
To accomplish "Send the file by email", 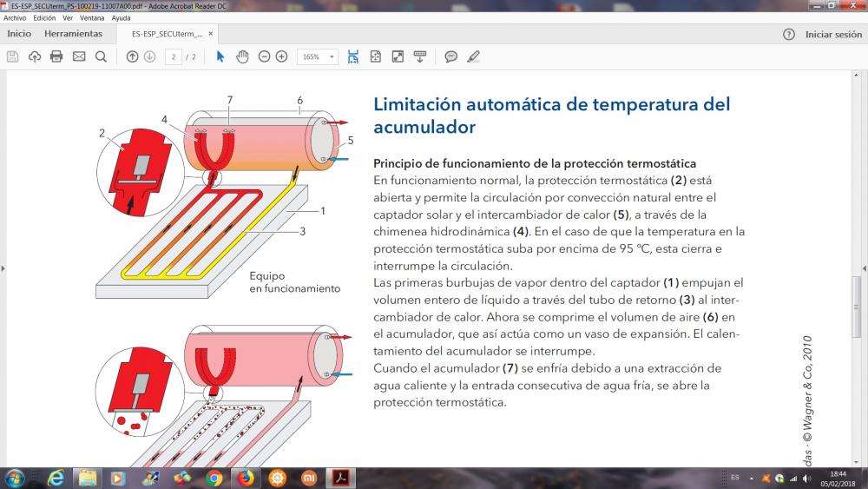I will pyautogui.click(x=79, y=56).
